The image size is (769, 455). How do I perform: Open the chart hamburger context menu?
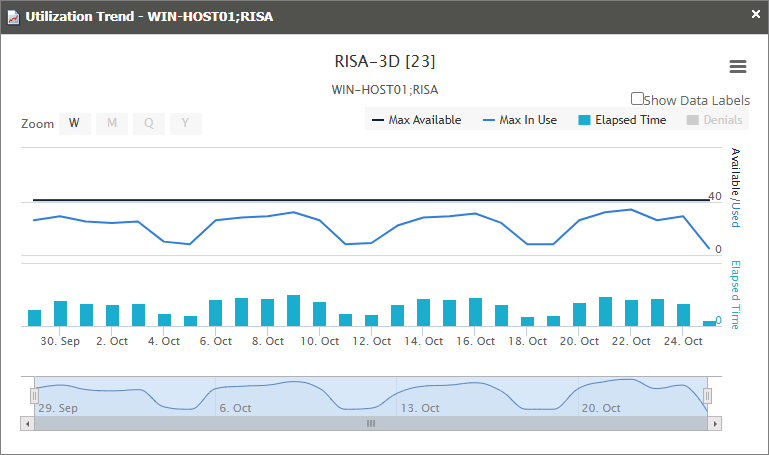(x=738, y=67)
